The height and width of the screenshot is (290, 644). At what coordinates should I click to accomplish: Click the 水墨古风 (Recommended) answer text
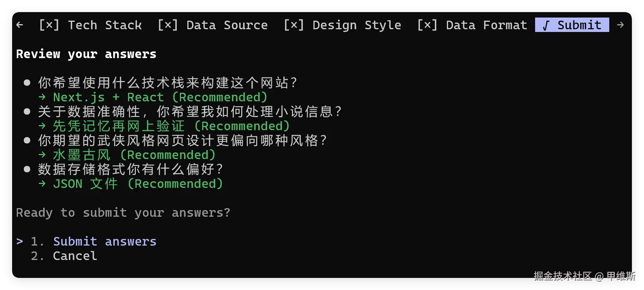pos(134,155)
